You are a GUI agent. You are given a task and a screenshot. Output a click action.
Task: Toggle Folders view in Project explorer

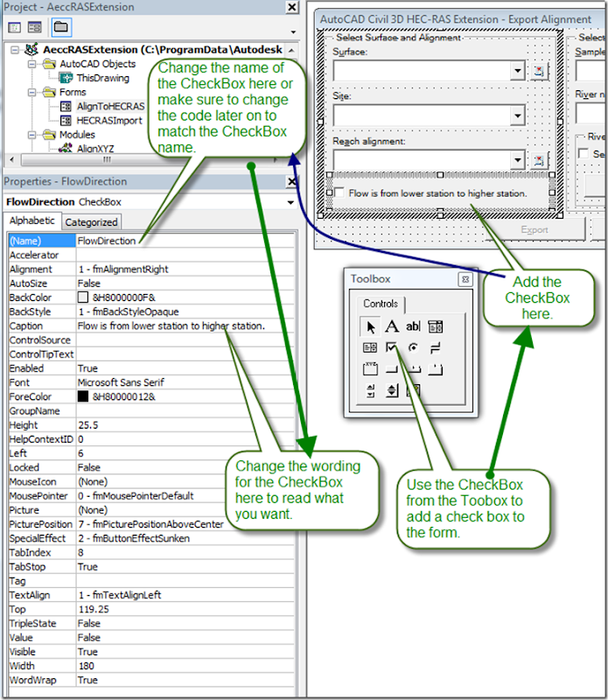(x=60, y=27)
